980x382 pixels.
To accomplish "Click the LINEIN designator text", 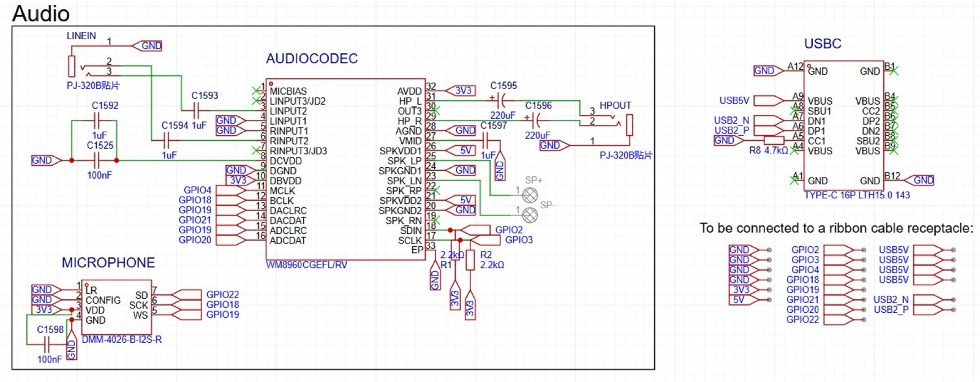I will click(81, 36).
